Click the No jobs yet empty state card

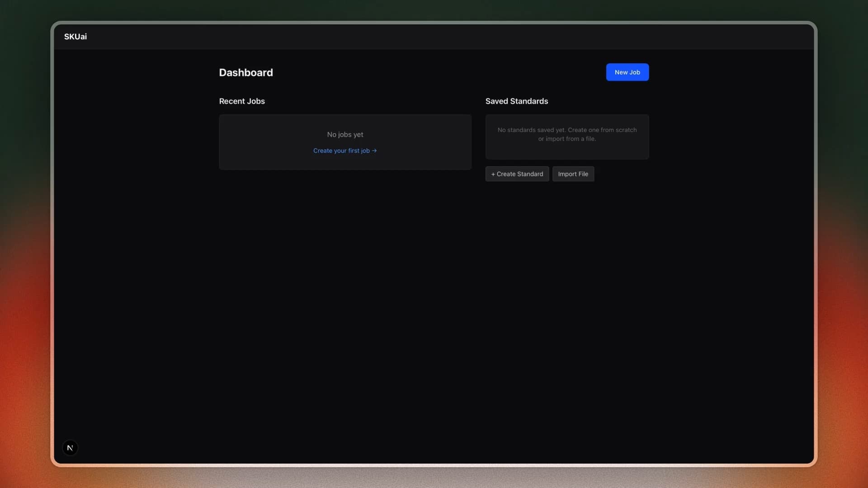pyautogui.click(x=345, y=142)
